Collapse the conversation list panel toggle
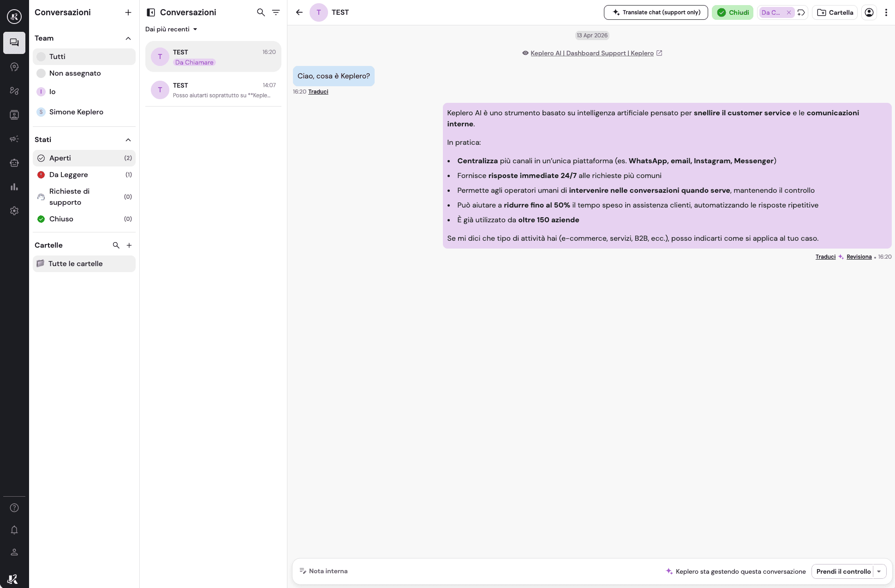The height and width of the screenshot is (588, 895). click(x=151, y=12)
